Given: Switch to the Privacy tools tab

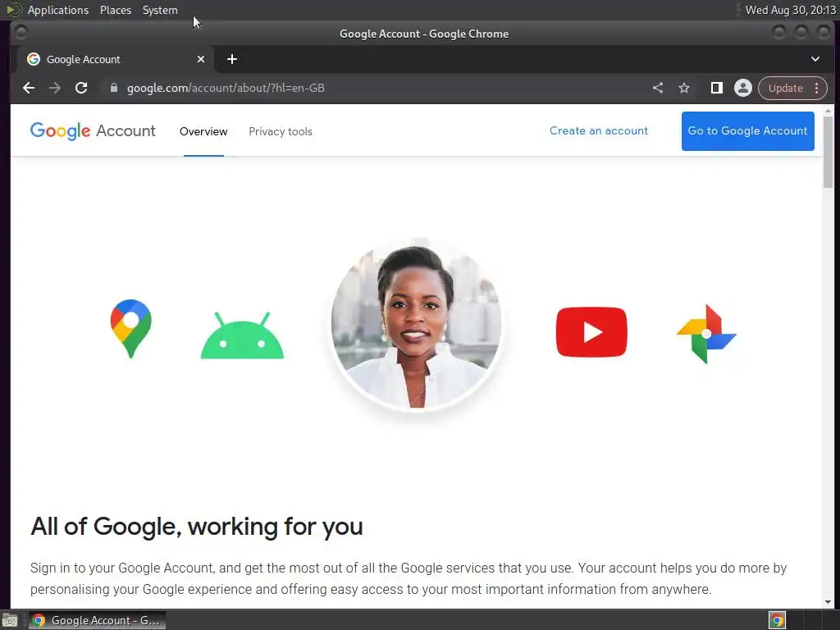Looking at the screenshot, I should coord(281,132).
